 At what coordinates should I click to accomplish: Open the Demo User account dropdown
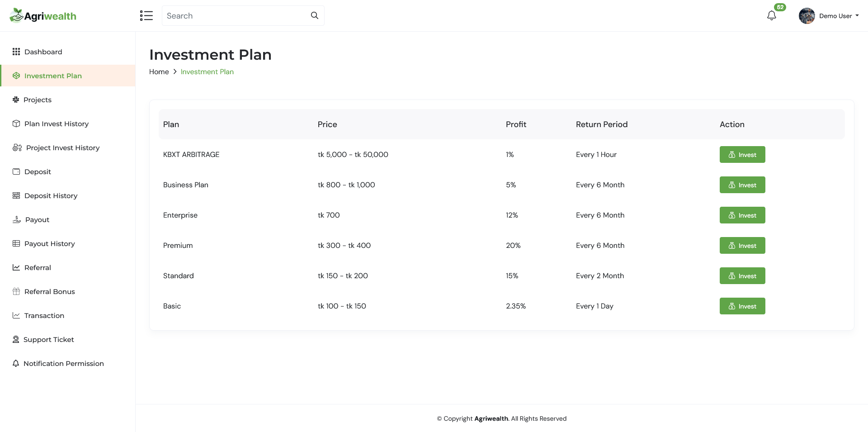point(839,15)
